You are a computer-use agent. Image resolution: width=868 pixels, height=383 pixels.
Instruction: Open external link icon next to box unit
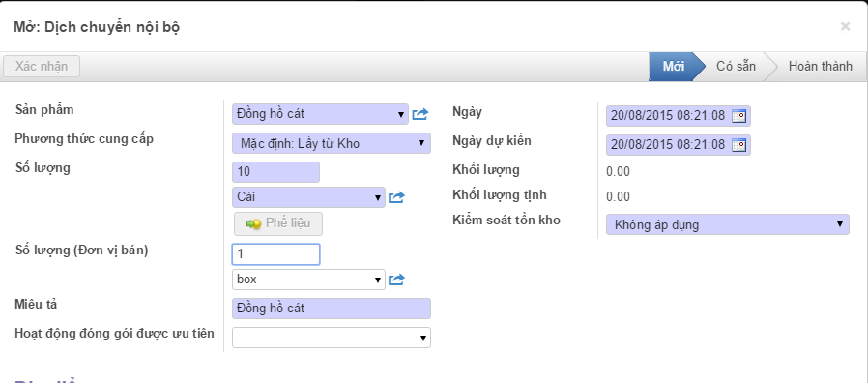396,280
